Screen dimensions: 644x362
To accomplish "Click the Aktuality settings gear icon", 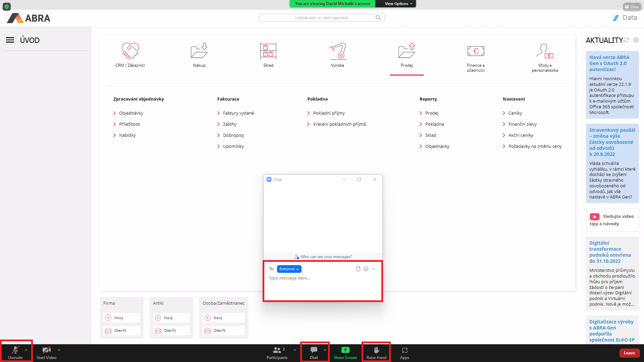I will 636,40.
